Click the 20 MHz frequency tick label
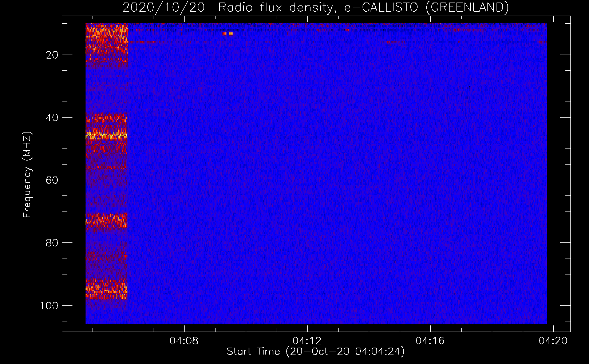Viewport: 589px width, 364px height. 52,55
